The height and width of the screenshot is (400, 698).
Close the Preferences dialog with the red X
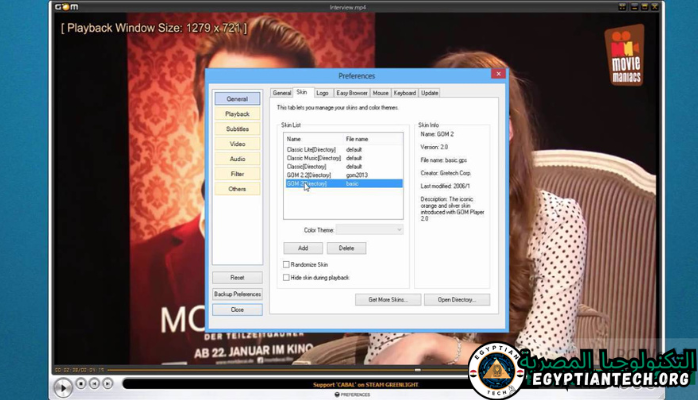(498, 74)
